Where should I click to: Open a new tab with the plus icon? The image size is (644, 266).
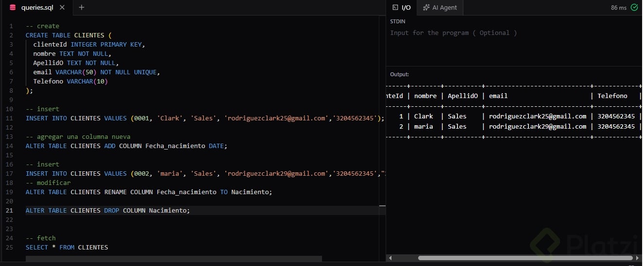81,7
